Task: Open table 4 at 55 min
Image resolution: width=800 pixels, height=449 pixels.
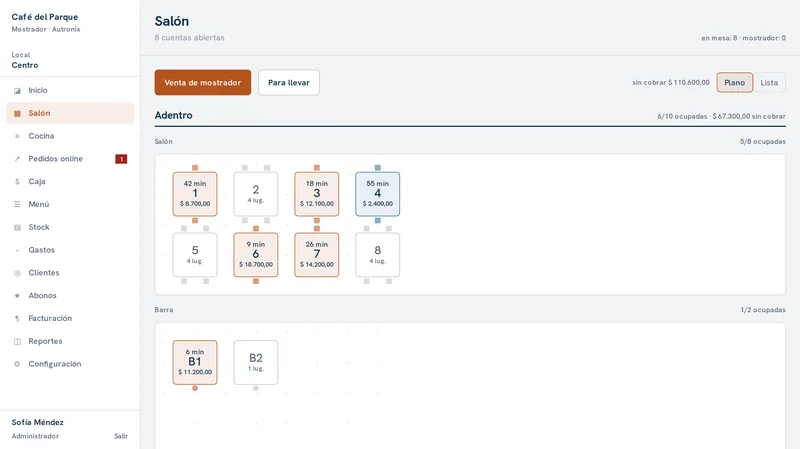Action: tap(378, 194)
